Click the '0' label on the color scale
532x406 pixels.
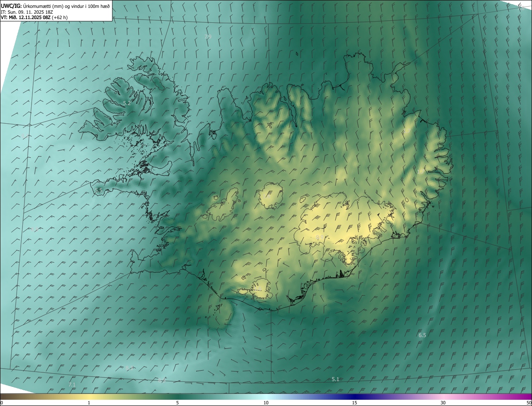click(x=2, y=403)
